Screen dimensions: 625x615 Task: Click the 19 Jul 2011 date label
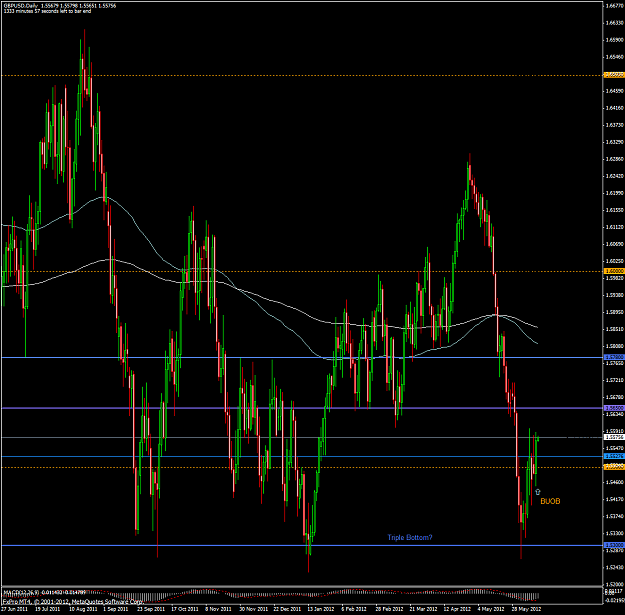[x=47, y=609]
